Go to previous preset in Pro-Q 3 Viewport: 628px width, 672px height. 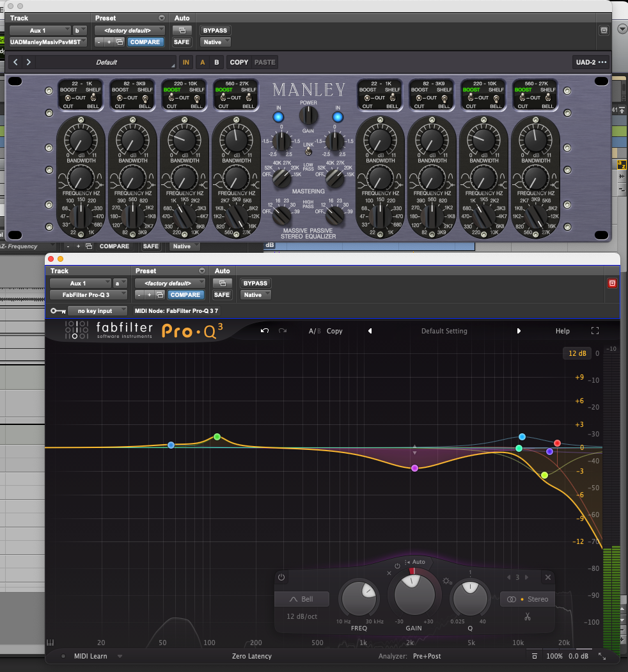click(370, 331)
